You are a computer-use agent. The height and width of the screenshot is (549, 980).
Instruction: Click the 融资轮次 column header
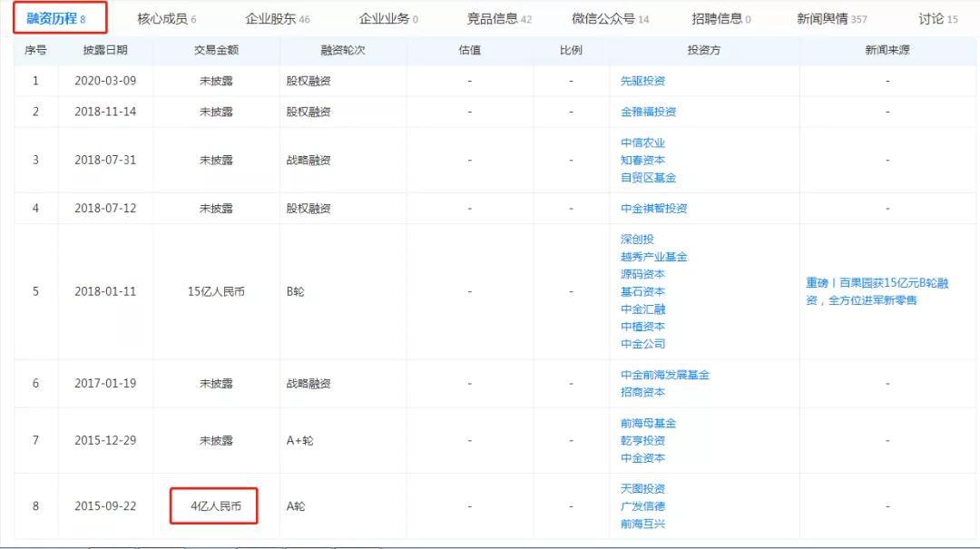point(342,50)
